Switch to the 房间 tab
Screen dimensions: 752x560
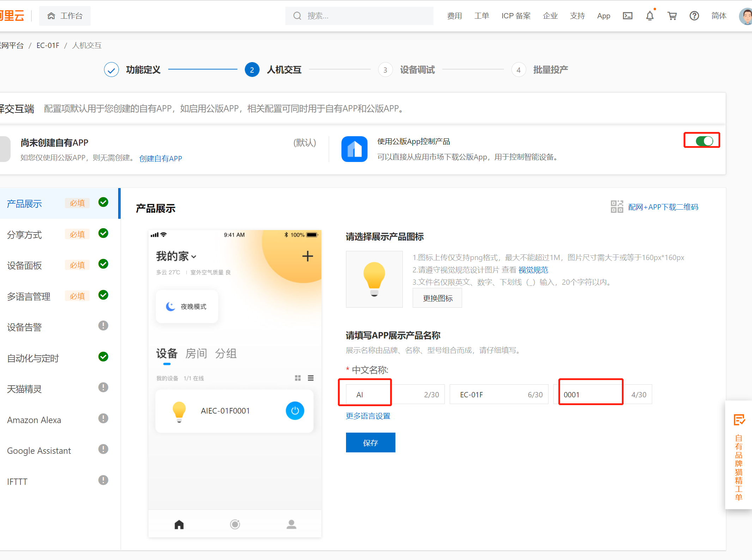tap(196, 354)
